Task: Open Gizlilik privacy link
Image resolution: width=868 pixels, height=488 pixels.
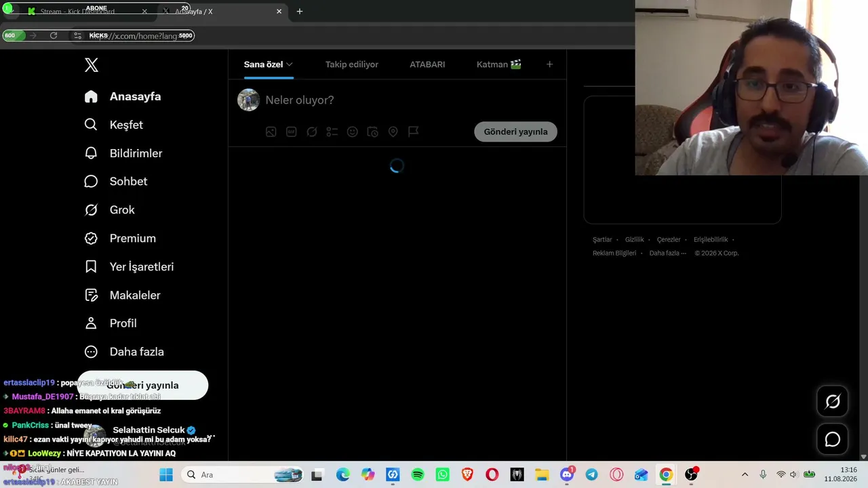Action: pyautogui.click(x=635, y=239)
